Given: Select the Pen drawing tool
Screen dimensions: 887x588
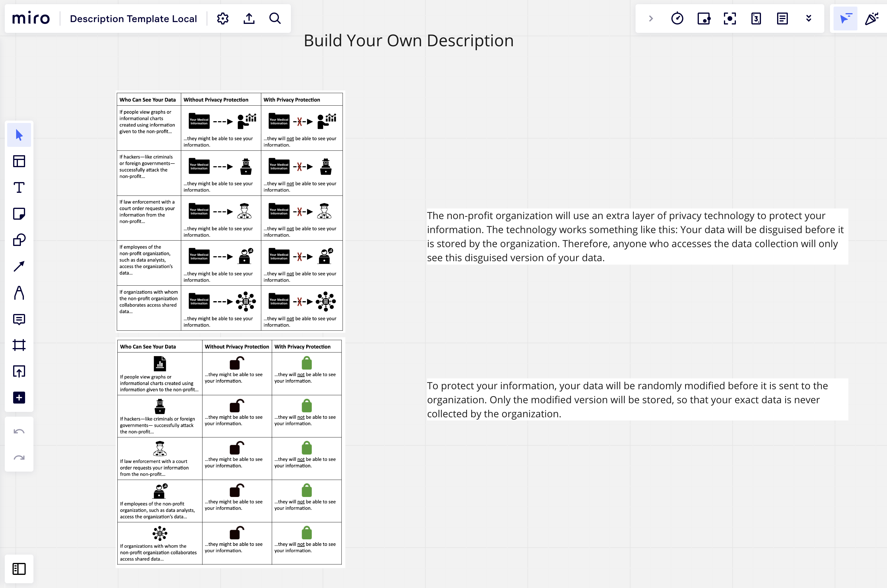Looking at the screenshot, I should pos(19,293).
